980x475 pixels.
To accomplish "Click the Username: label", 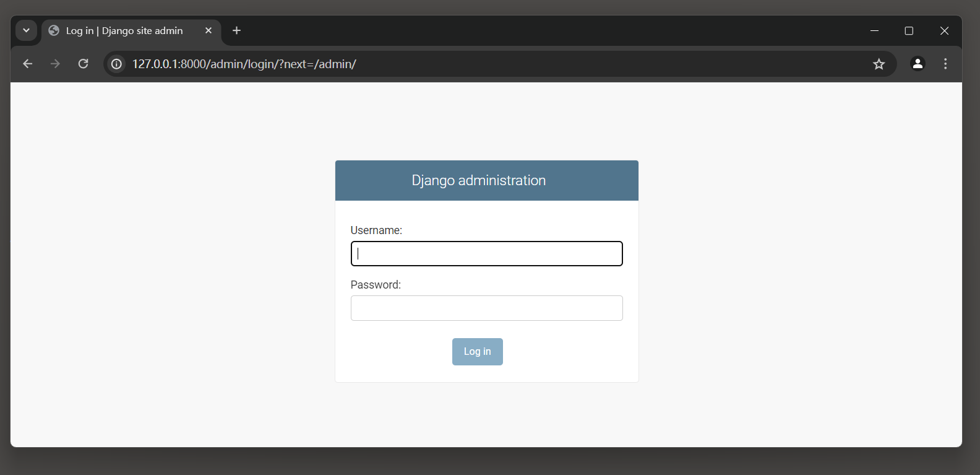I will [x=376, y=230].
